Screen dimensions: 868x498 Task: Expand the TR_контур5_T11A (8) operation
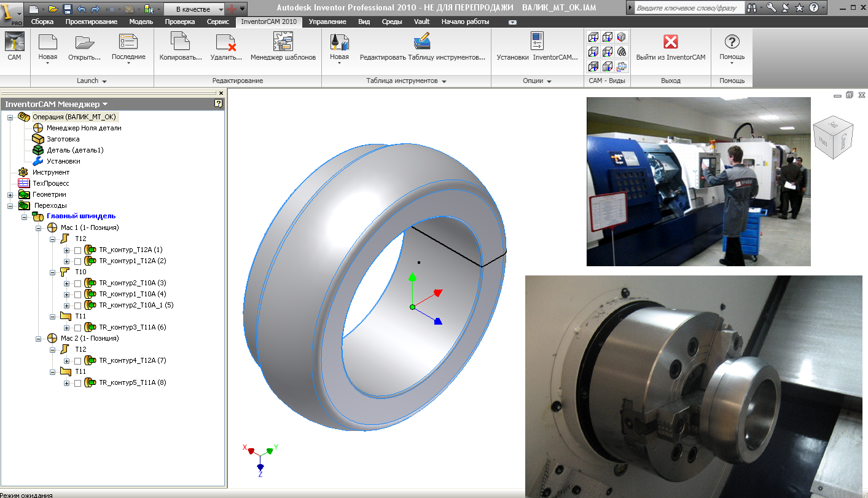(66, 383)
